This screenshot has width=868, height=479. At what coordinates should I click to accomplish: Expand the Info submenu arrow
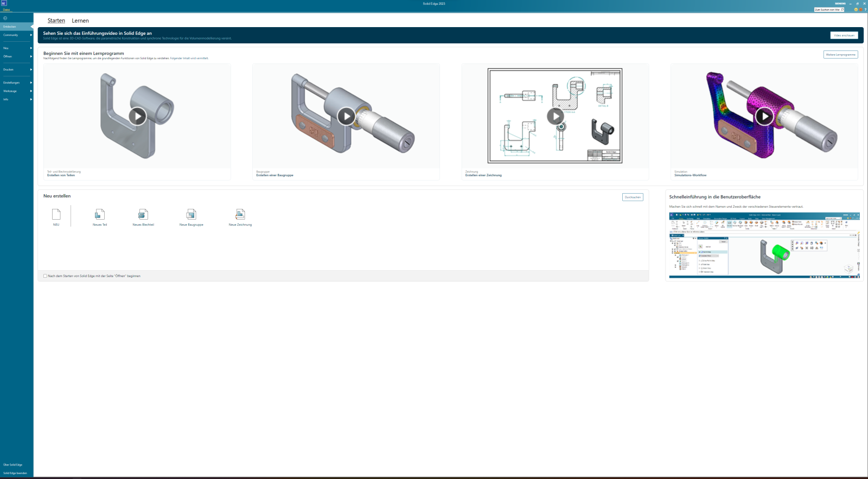[31, 99]
